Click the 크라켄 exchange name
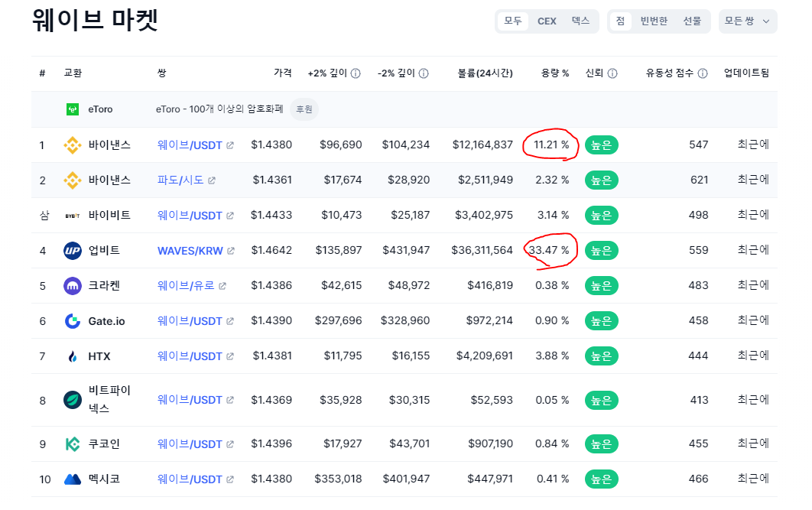This screenshot has width=812, height=510. (x=104, y=286)
